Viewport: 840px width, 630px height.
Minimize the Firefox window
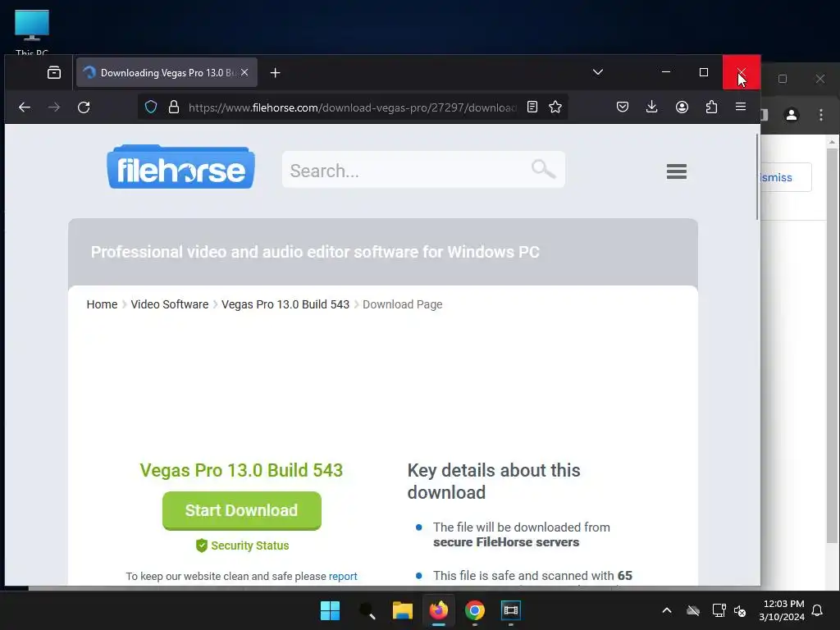point(666,72)
